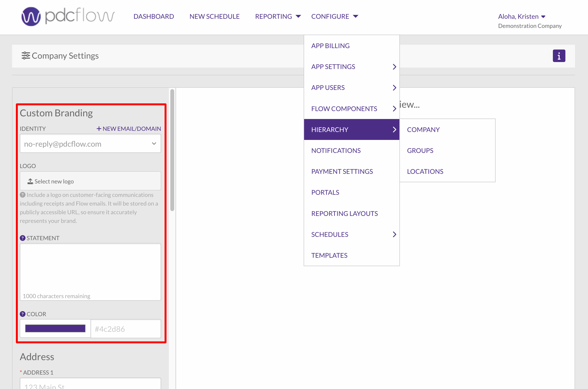
Task: Open the identity email dropdown
Action: (90, 144)
